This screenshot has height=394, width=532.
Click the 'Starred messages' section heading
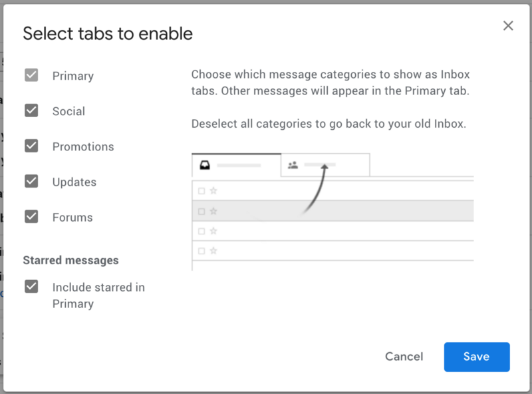[70, 260]
